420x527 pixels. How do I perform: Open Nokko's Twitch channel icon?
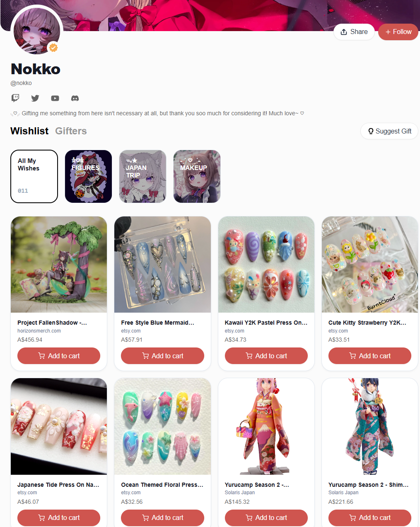[15, 98]
